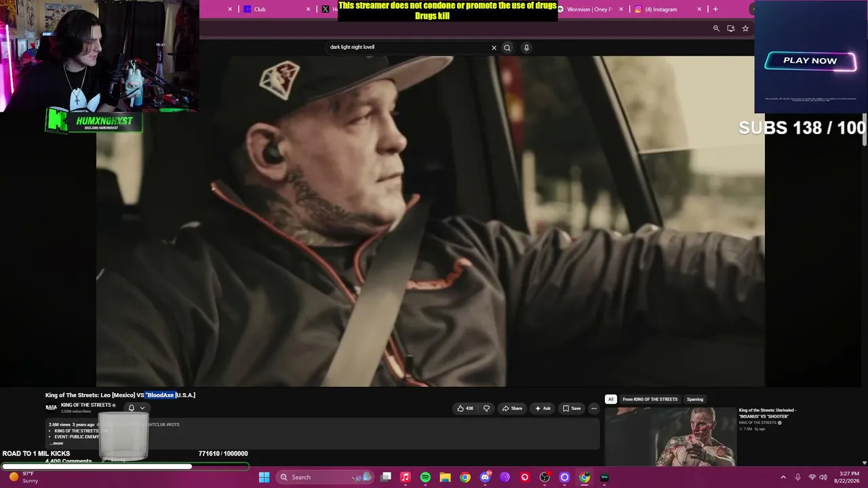The image size is (868, 488).
Task: Open the first Chrome icon on the taskbar
Action: coord(465,477)
